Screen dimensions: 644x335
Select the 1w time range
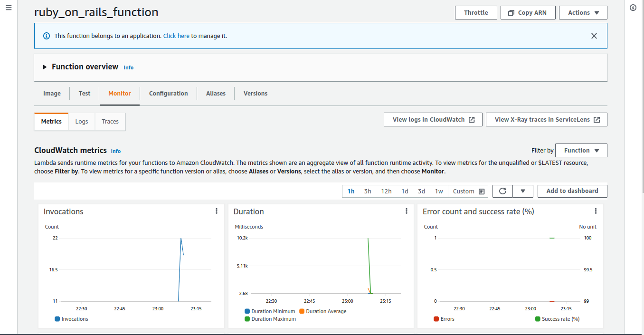pos(439,191)
